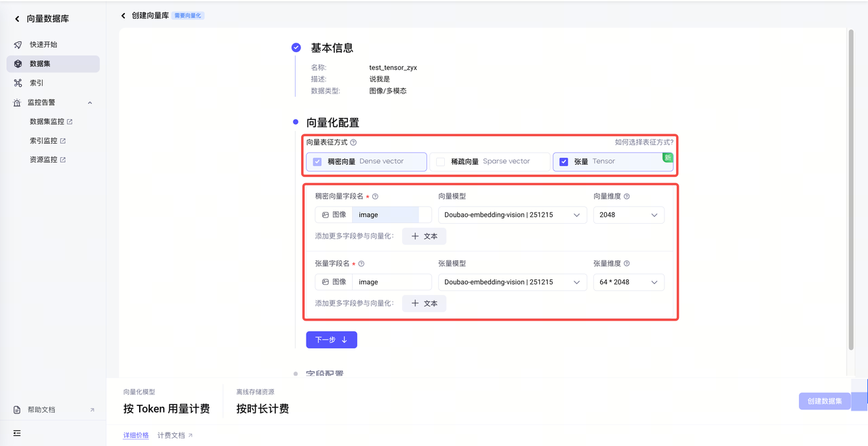
Task: Uncheck the 张量 Tensor checkbox
Action: click(x=564, y=162)
